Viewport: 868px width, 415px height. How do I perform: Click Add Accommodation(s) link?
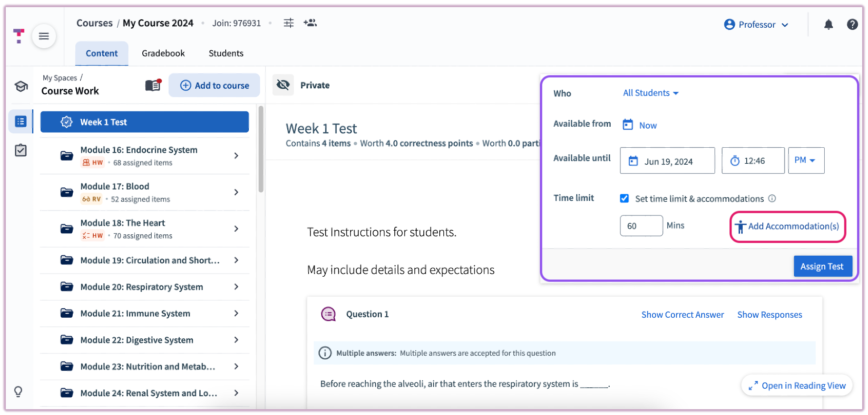[788, 227]
